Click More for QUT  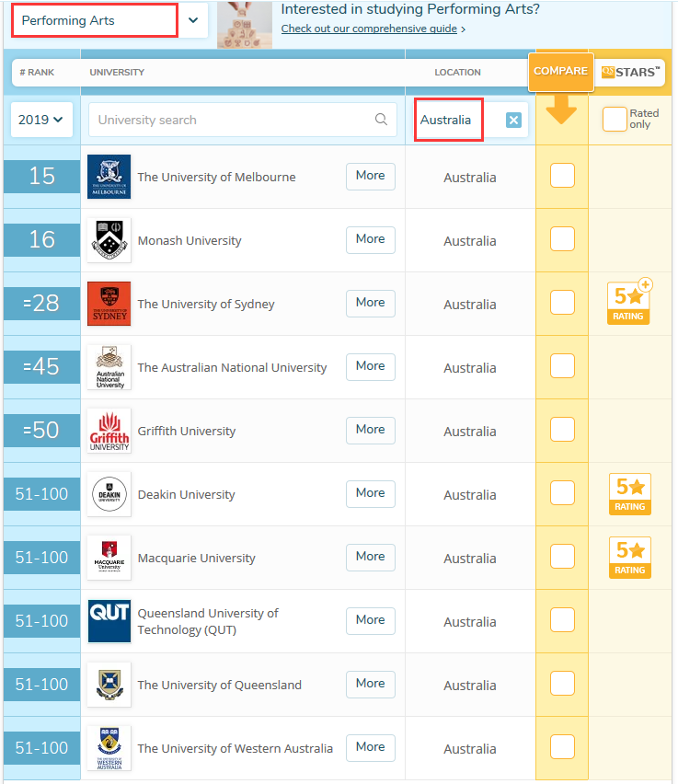[371, 620]
